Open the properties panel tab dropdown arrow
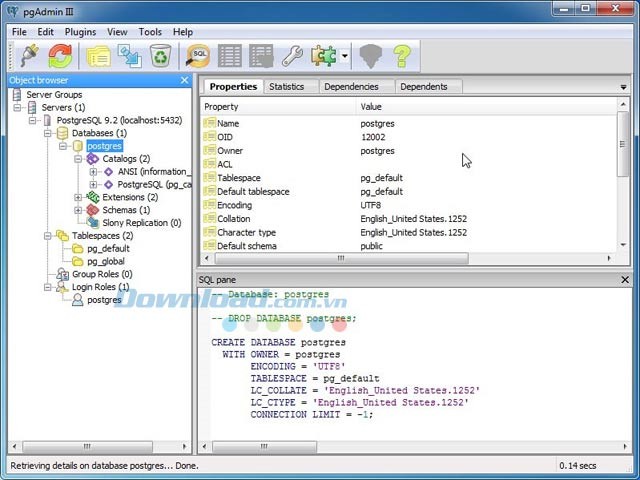This screenshot has height=480, width=640. (x=623, y=87)
